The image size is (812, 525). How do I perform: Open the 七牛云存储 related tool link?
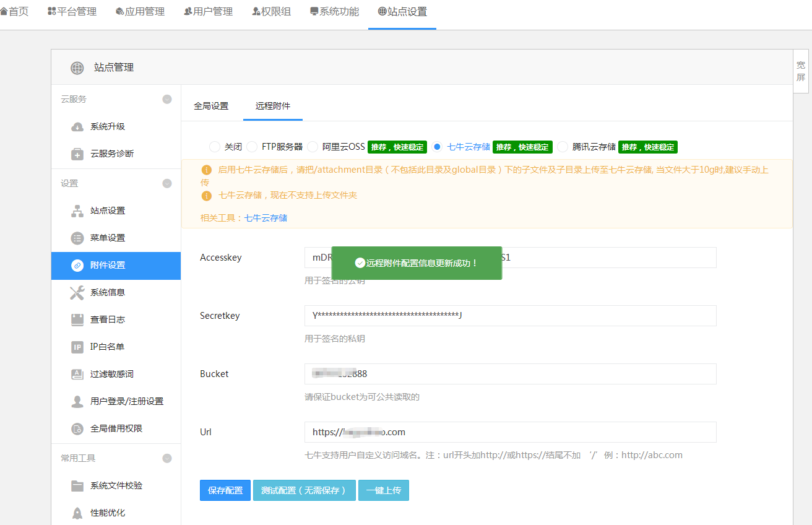pos(266,218)
